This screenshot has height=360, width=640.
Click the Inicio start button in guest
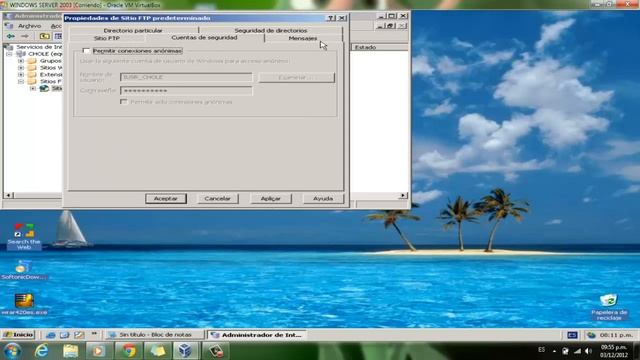pyautogui.click(x=18, y=335)
